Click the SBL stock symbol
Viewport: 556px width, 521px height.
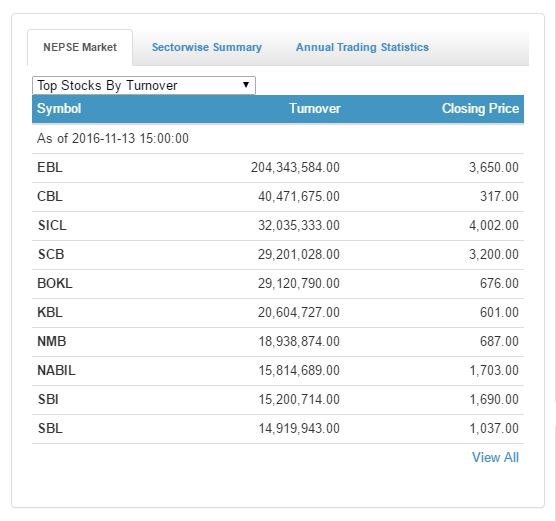(50, 428)
